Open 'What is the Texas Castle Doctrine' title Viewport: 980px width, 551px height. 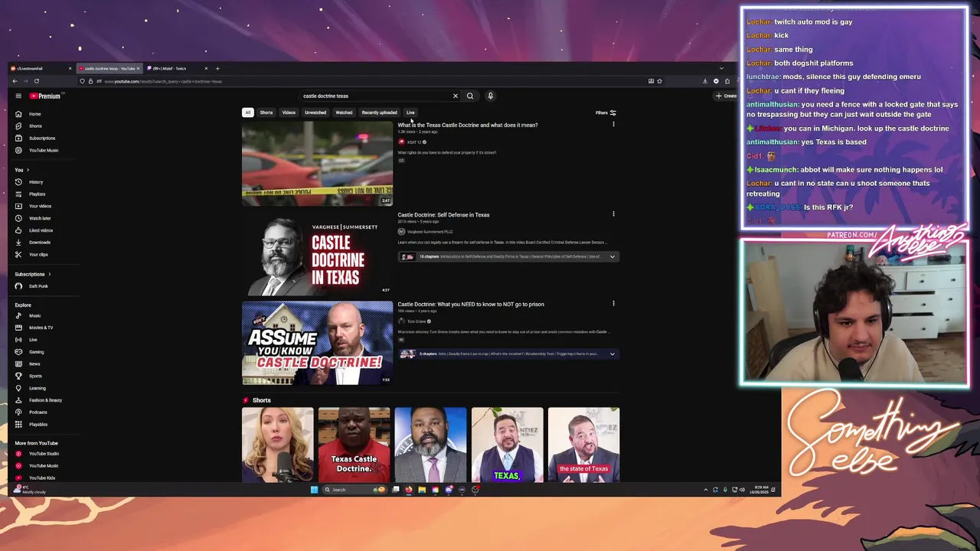pos(467,125)
